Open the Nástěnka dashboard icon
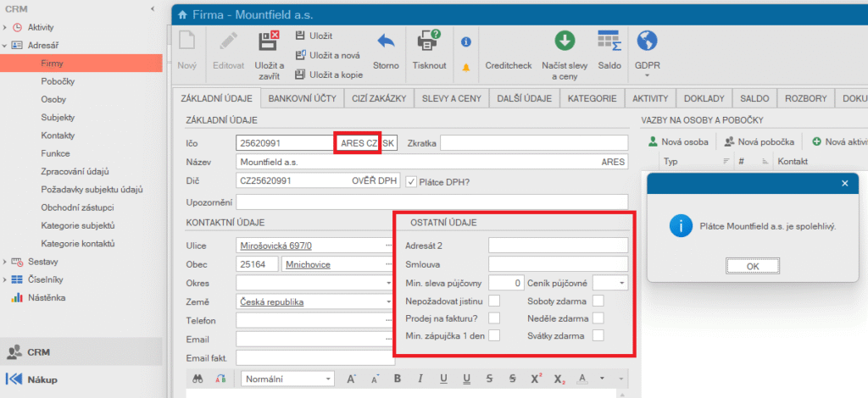Image resolution: width=868 pixels, height=398 pixels. click(x=17, y=298)
